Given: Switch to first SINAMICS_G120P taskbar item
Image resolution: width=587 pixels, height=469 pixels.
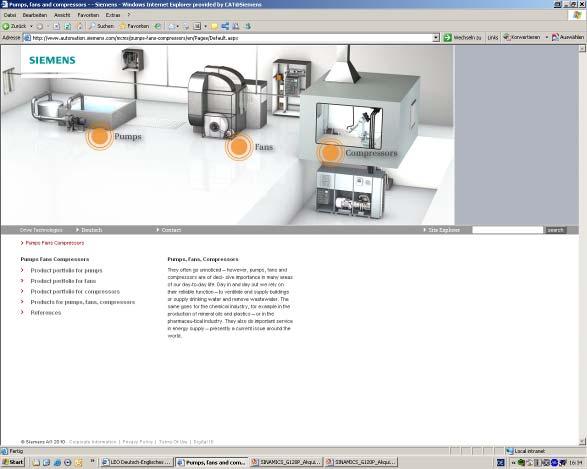Looking at the screenshot, I should coord(286,462).
